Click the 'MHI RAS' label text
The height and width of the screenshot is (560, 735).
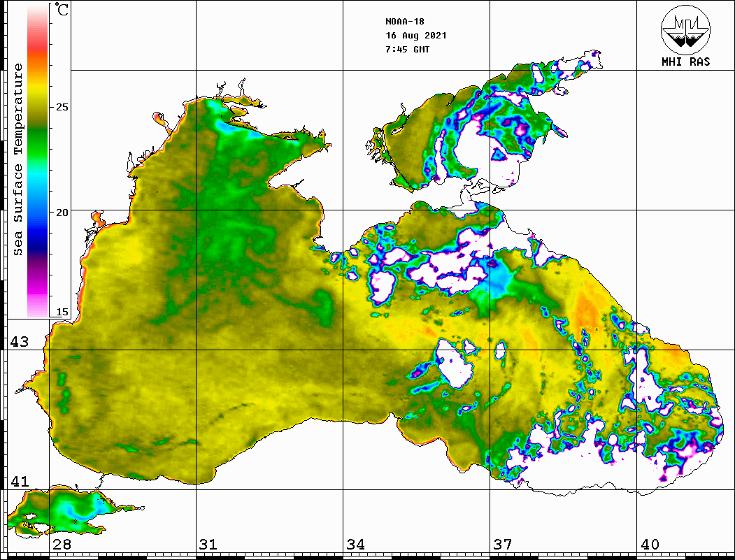pyautogui.click(x=686, y=62)
